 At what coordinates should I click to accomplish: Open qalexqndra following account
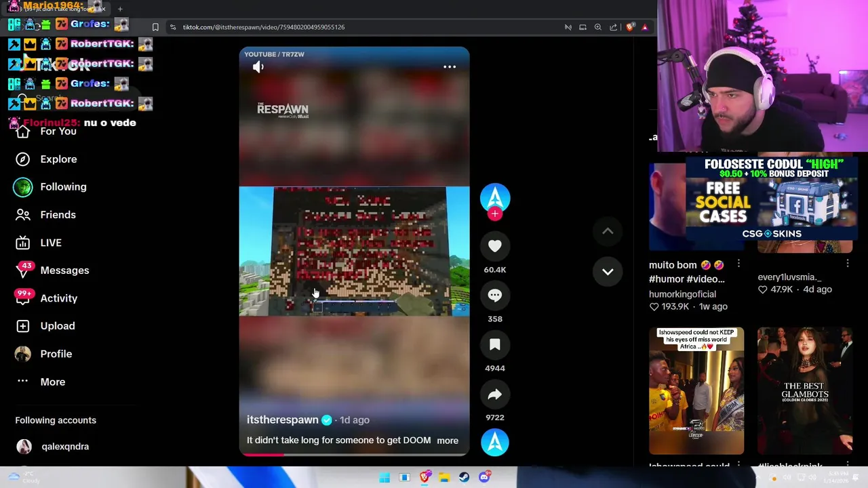pyautogui.click(x=65, y=447)
